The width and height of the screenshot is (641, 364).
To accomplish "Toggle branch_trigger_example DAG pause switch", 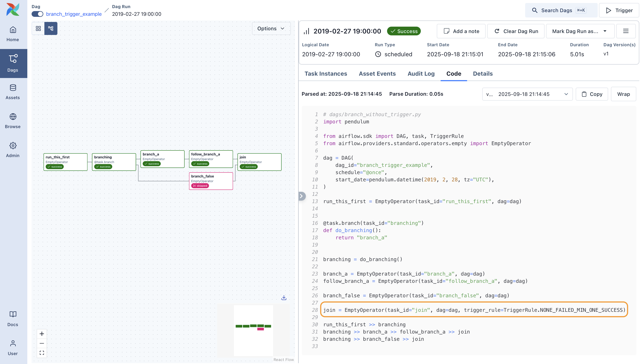I will pyautogui.click(x=37, y=14).
